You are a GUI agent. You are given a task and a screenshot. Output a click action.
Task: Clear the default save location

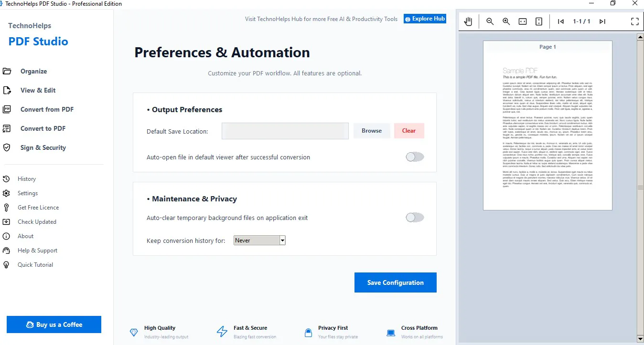409,131
